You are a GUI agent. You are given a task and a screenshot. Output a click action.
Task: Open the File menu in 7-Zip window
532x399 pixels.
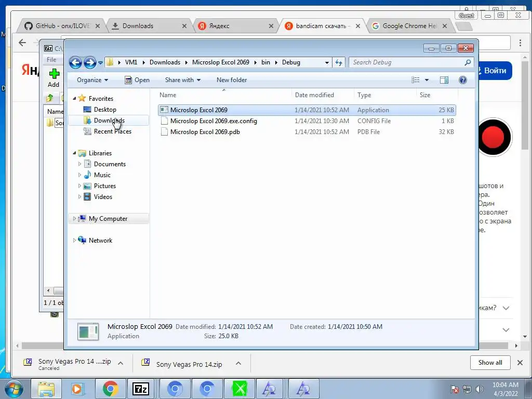51,59
